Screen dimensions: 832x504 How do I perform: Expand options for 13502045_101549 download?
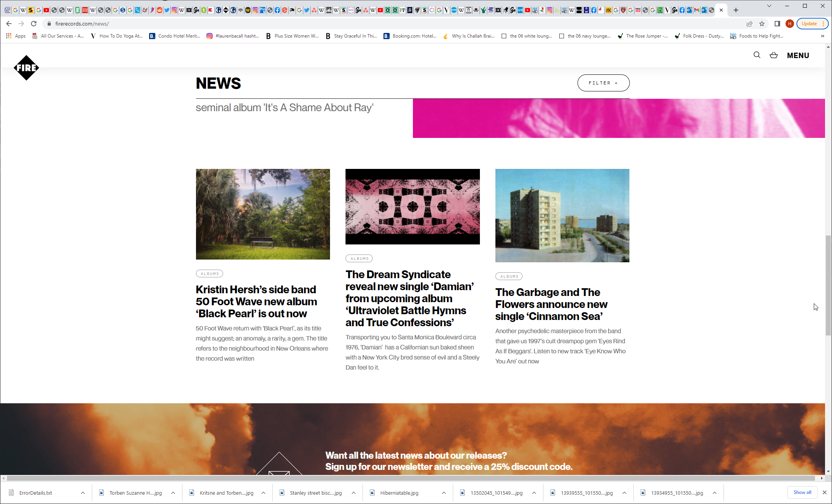click(x=534, y=493)
